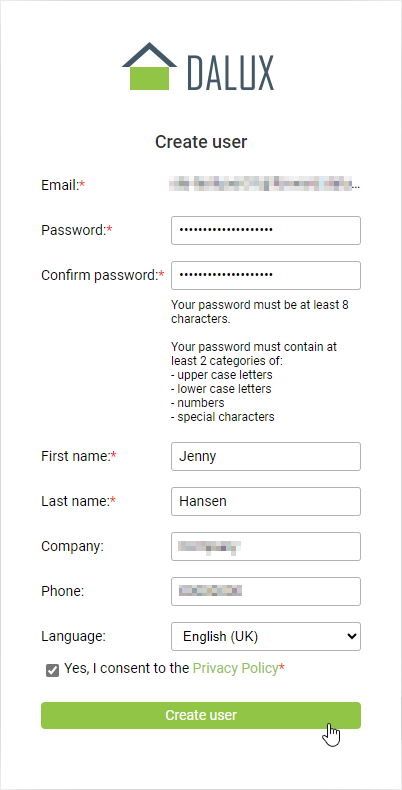Click the green Create user button
Image resolution: width=402 pixels, height=790 pixels.
coord(201,715)
